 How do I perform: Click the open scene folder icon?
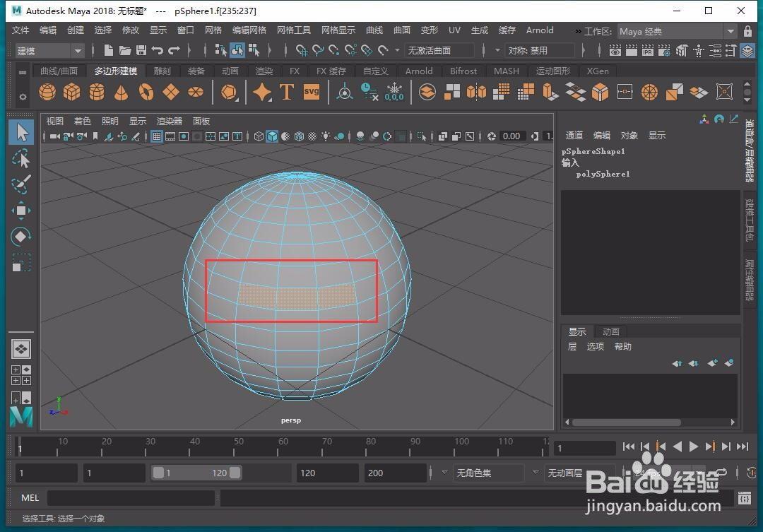(x=125, y=50)
